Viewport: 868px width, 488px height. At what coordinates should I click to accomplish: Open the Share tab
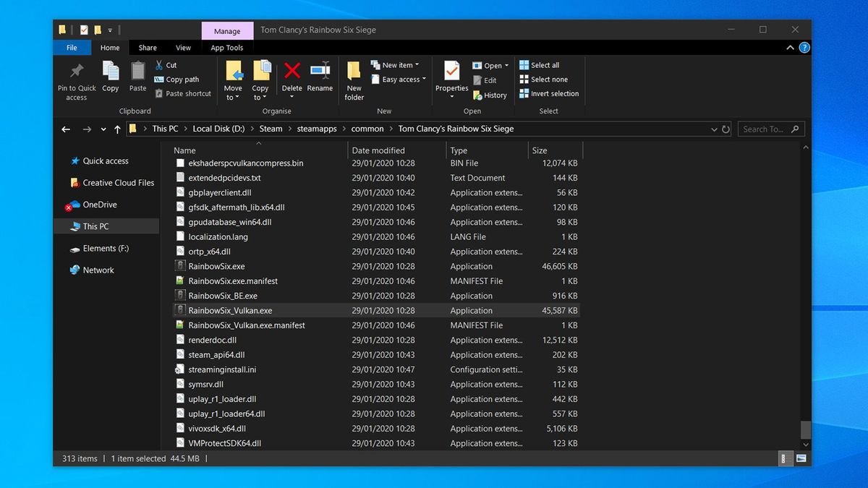(148, 47)
